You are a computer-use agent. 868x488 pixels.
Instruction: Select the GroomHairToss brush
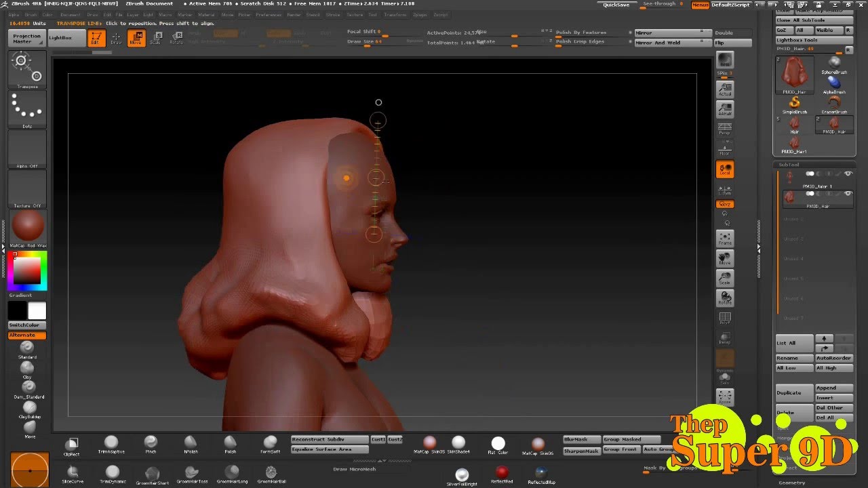pyautogui.click(x=192, y=474)
